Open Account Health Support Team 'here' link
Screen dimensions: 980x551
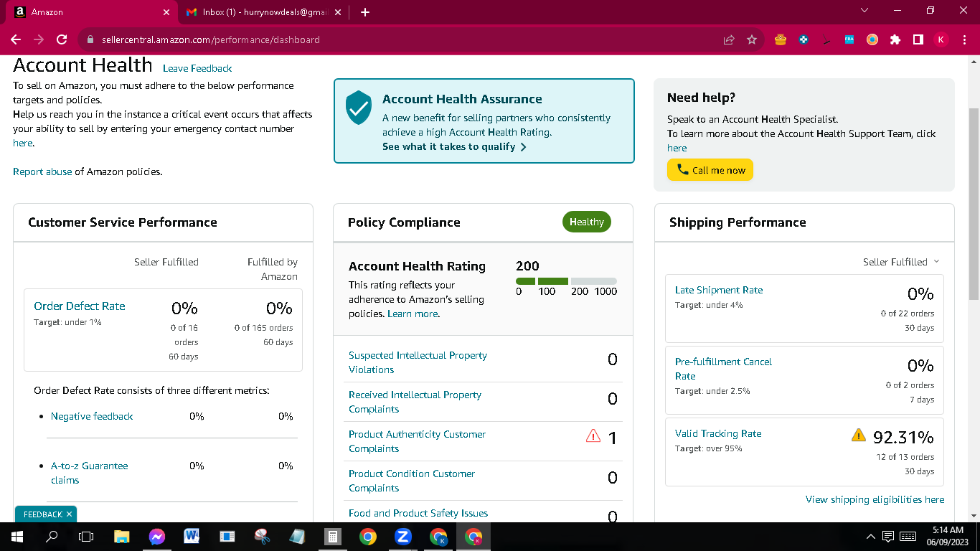pos(677,149)
